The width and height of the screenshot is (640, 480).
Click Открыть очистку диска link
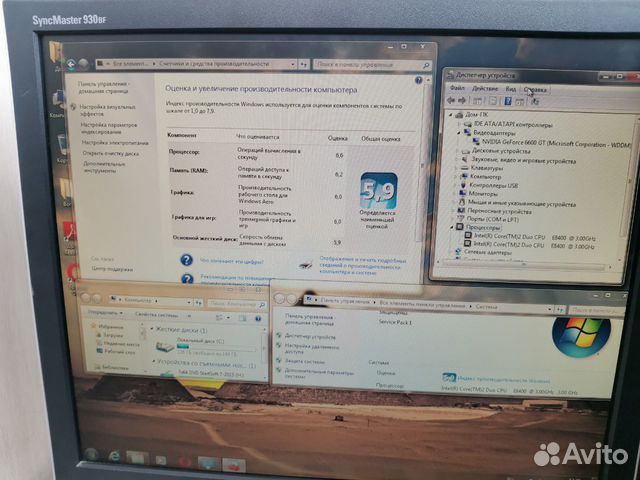pos(111,153)
